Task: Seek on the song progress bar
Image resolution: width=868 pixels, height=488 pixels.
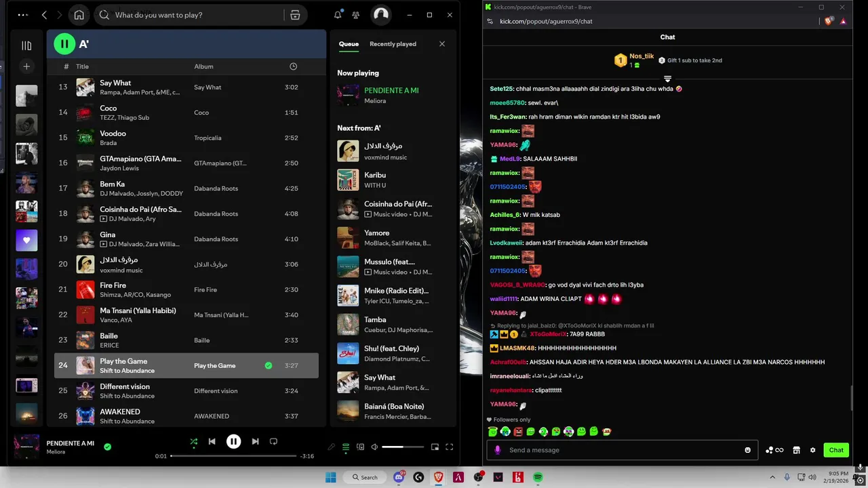Action: click(233, 456)
